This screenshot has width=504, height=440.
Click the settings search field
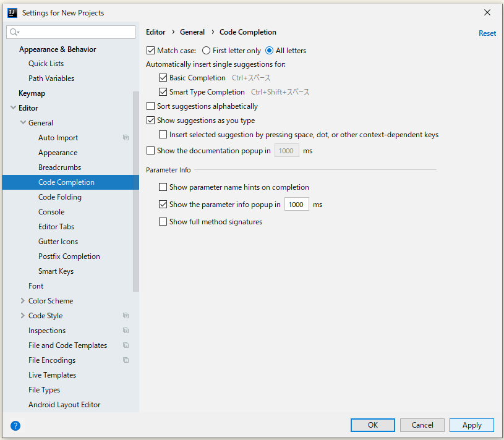[x=70, y=32]
